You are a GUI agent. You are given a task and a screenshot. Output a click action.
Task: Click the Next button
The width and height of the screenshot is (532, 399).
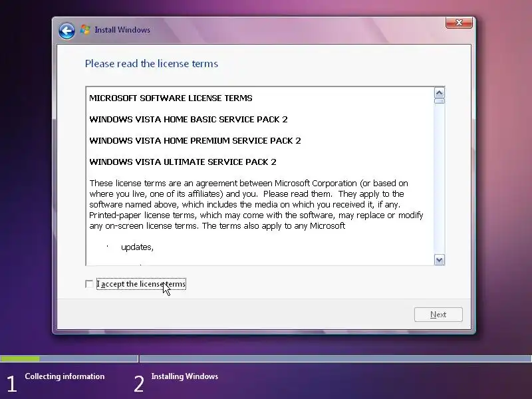[x=438, y=315]
